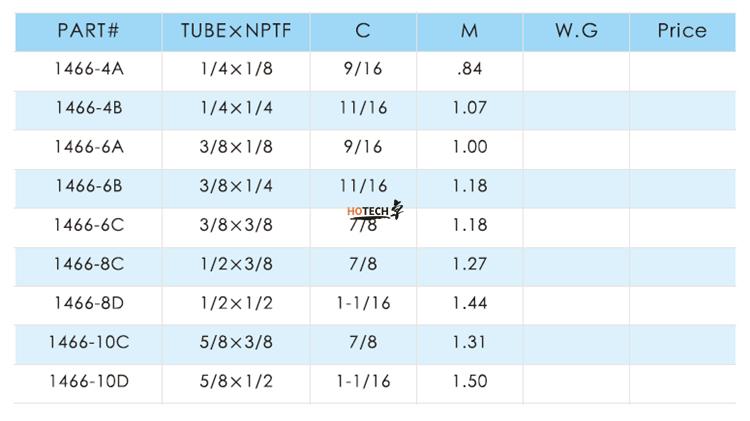The width and height of the screenshot is (750, 421).
Task: Click part number 1466-8C
Action: pyautogui.click(x=88, y=264)
